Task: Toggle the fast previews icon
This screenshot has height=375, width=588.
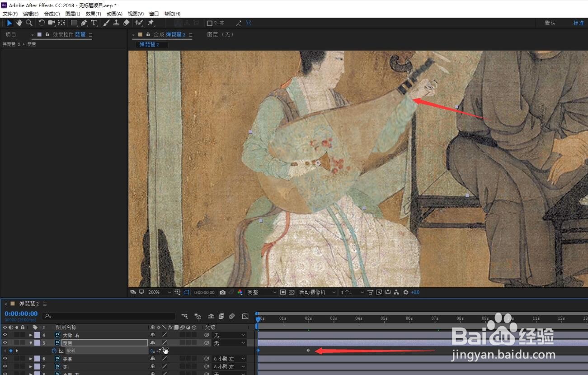Action: 379,292
